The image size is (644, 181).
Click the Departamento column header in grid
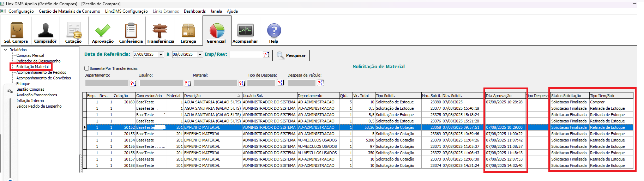[318, 96]
